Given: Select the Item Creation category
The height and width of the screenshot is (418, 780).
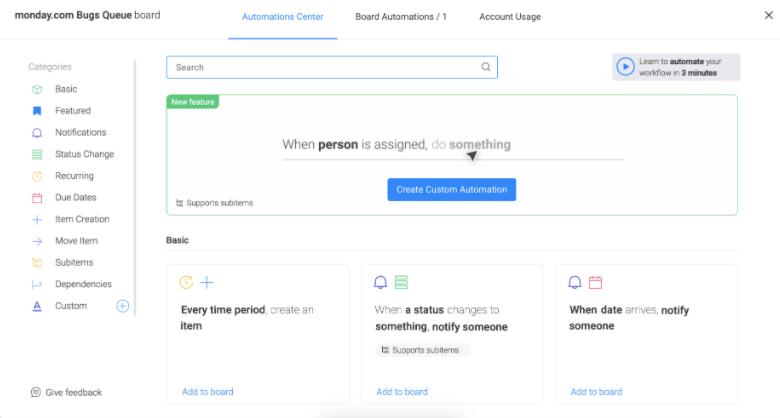Looking at the screenshot, I should (82, 219).
